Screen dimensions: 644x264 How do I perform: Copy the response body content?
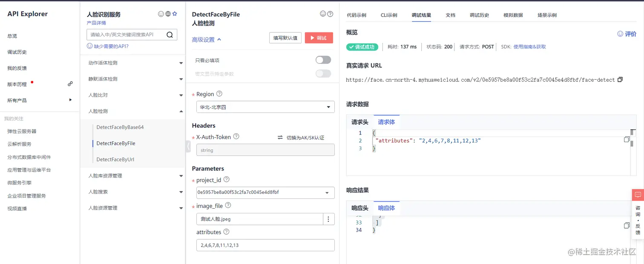pyautogui.click(x=627, y=225)
